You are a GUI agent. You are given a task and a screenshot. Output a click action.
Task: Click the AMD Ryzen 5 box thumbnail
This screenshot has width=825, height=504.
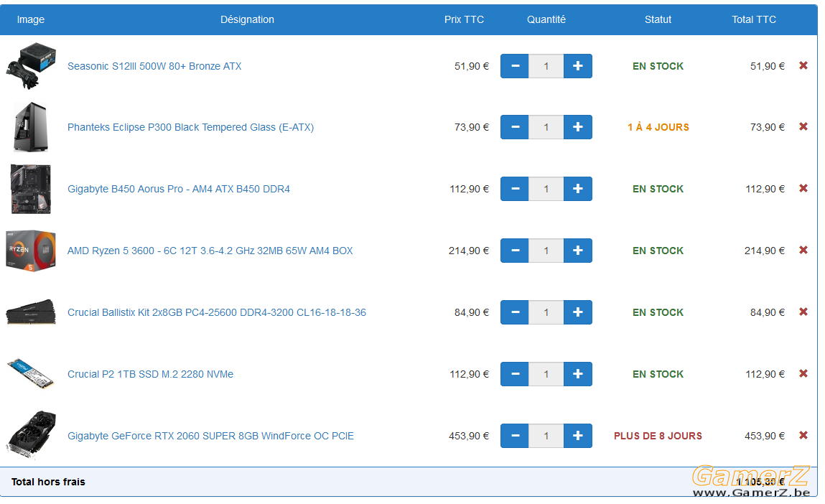(x=31, y=251)
